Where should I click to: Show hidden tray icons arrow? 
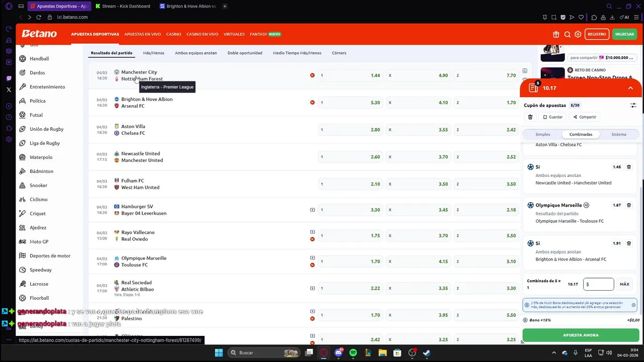pyautogui.click(x=554, y=352)
